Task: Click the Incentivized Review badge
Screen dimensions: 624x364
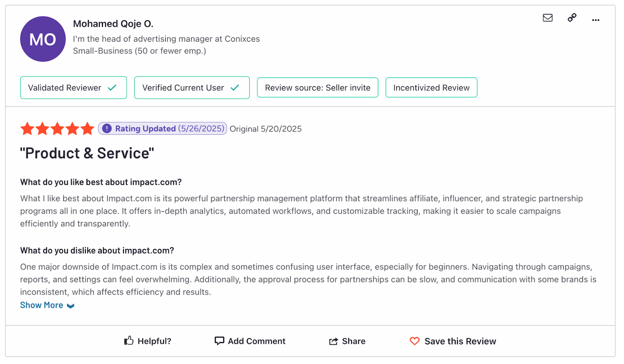Action: 431,88
